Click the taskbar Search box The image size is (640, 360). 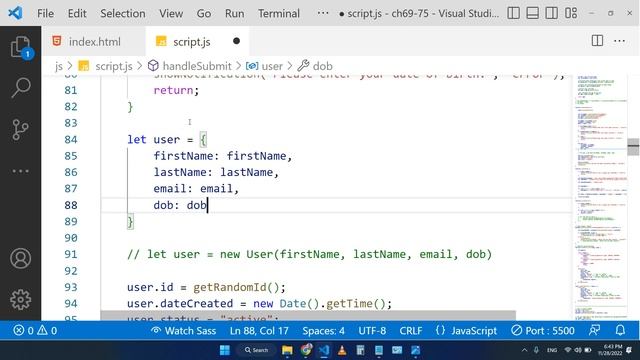tap(256, 350)
